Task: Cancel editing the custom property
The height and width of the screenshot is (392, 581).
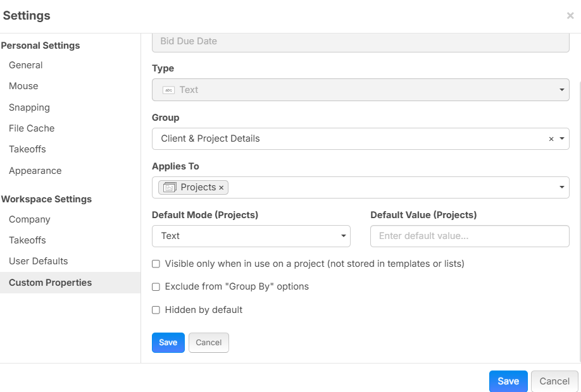Action: (x=208, y=343)
